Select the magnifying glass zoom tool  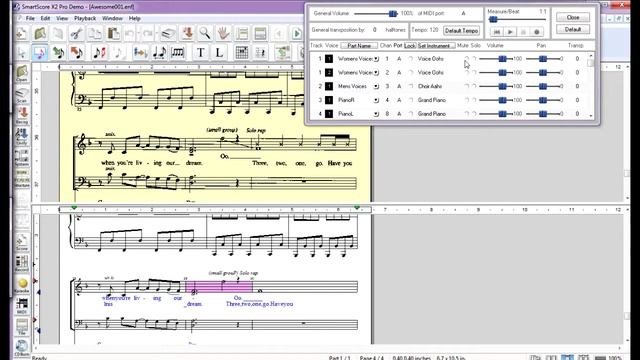click(204, 33)
